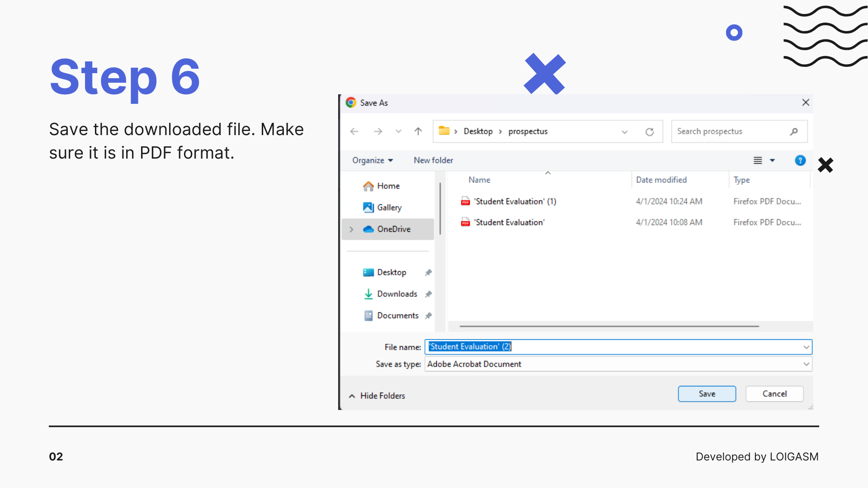Screen dimensions: 868x488
Task: Click New folder in the toolbar
Action: tap(433, 160)
